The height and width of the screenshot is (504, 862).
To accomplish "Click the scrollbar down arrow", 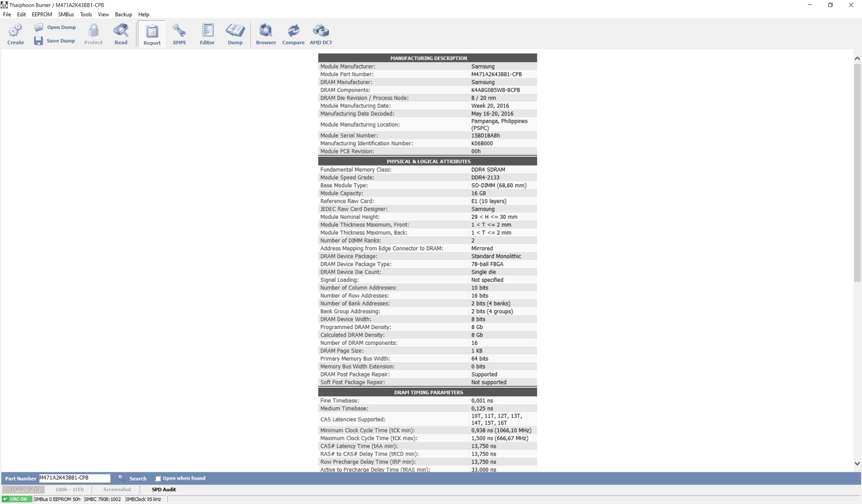I will [857, 463].
